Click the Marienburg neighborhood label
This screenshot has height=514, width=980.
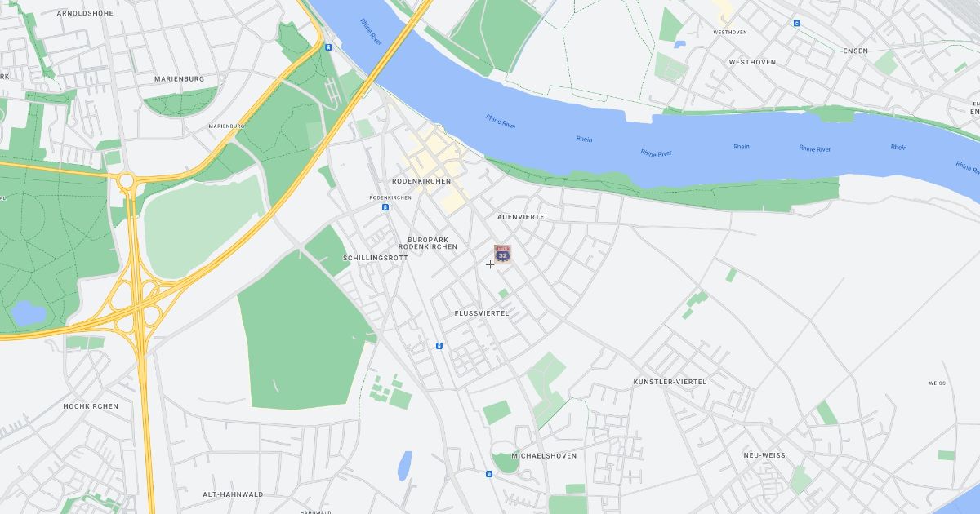[179, 79]
